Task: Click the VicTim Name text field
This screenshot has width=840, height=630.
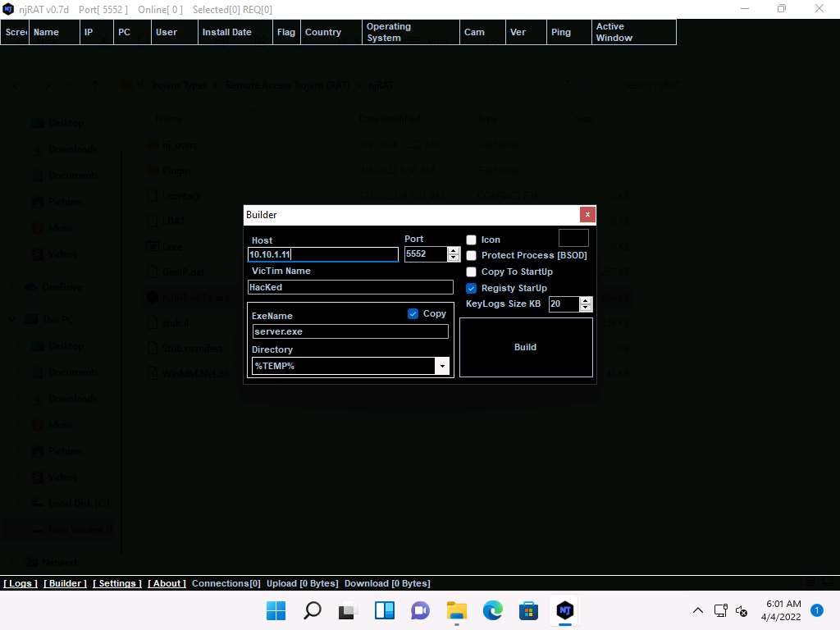Action: (350, 287)
